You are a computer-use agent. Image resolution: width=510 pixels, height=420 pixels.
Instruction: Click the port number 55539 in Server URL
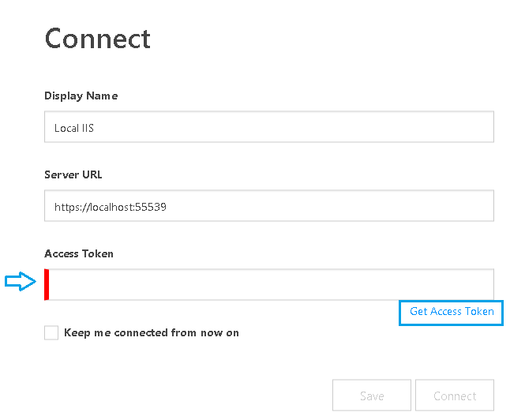pyautogui.click(x=152, y=207)
